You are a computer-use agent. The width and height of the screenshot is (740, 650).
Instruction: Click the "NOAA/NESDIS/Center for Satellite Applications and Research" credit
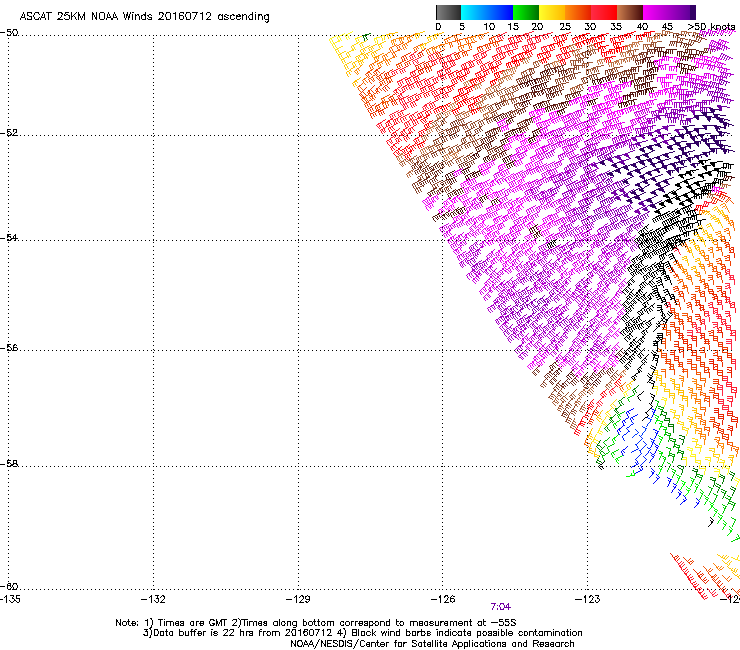(x=432, y=644)
